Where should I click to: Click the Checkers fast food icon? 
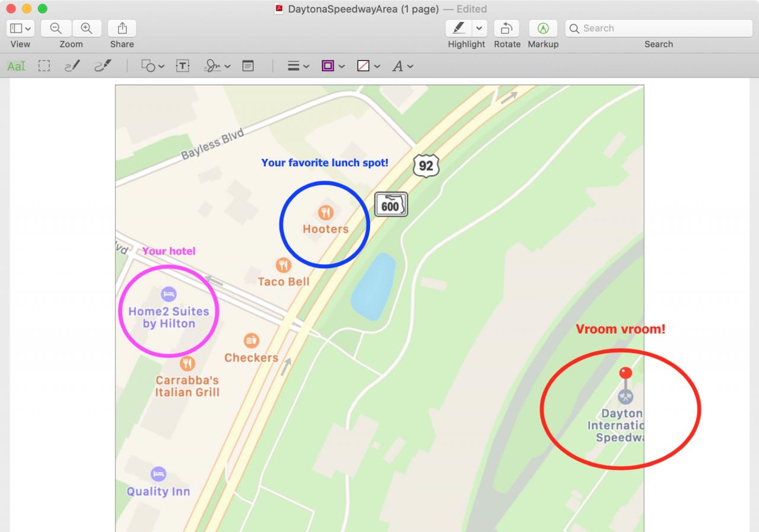(x=251, y=341)
